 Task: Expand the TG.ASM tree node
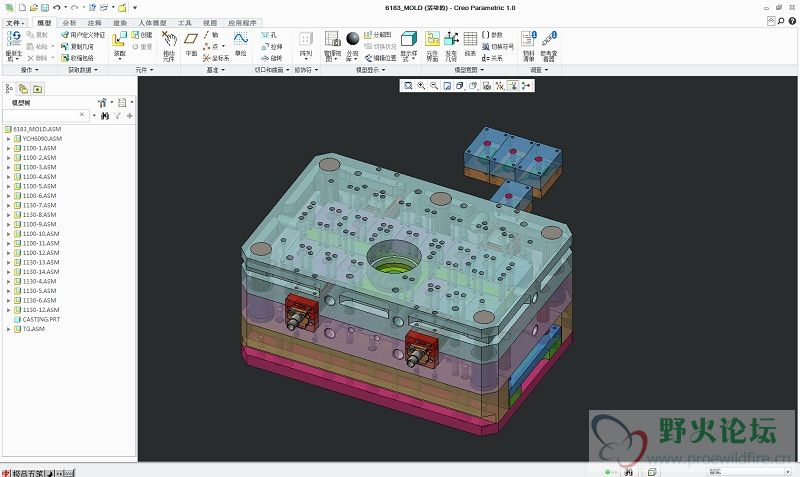[x=9, y=329]
